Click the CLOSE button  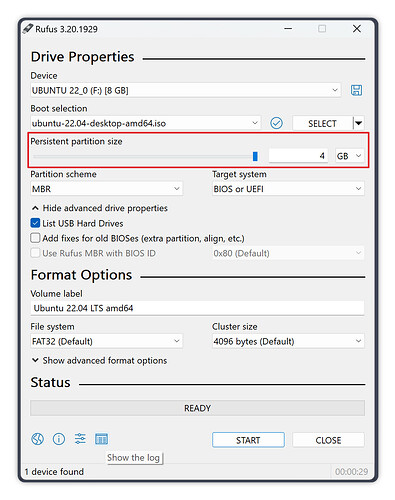pyautogui.click(x=328, y=440)
